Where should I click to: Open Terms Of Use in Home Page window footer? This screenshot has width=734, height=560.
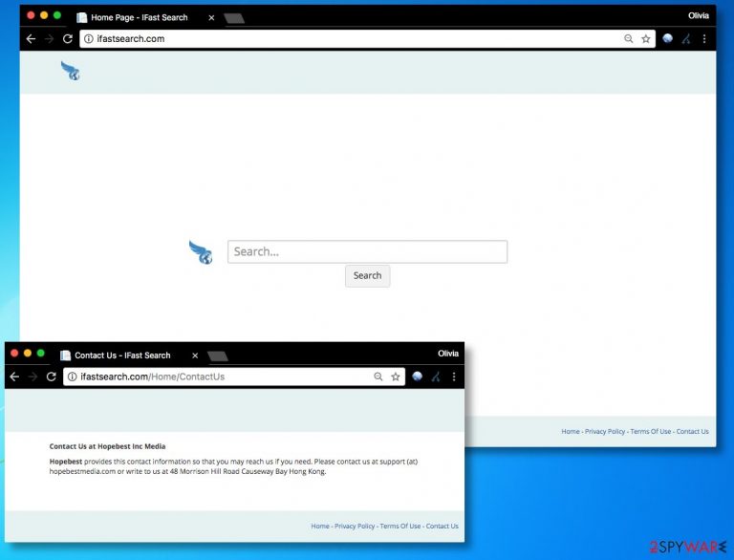pos(651,431)
